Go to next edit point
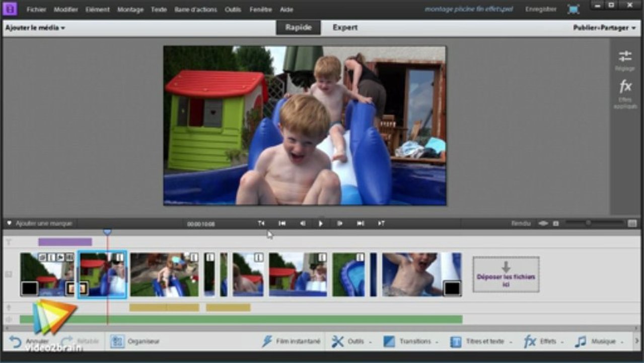Image resolution: width=644 pixels, height=363 pixels. pyautogui.click(x=381, y=223)
